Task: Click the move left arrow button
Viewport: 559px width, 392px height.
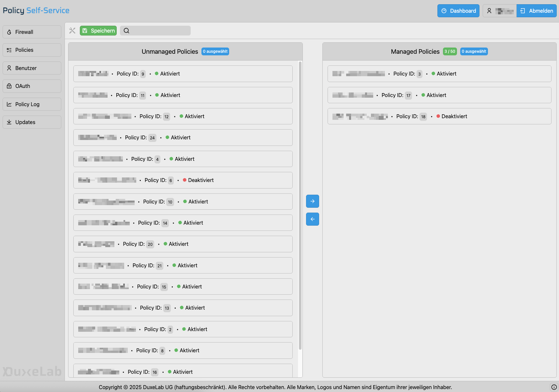Action: click(x=312, y=219)
